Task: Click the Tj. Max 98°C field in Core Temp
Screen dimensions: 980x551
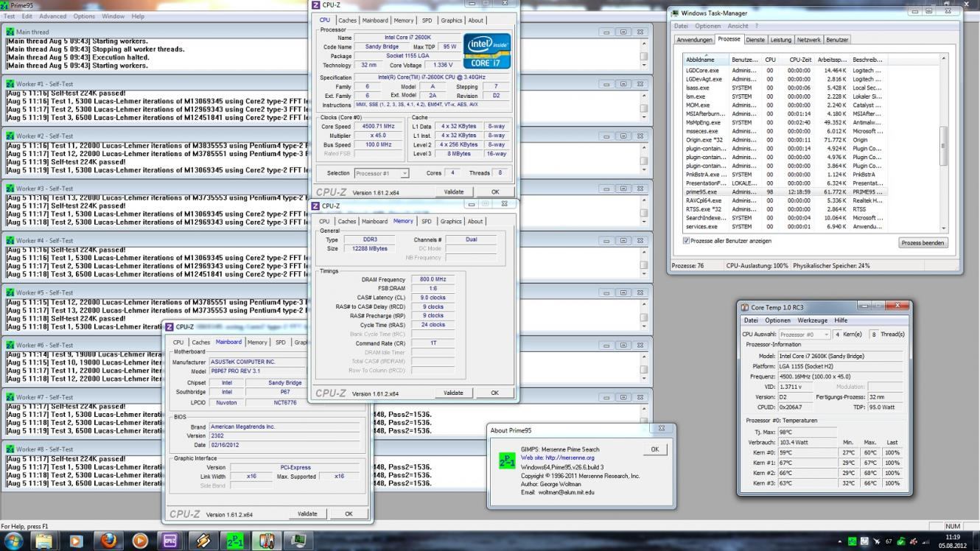Action: coord(807,432)
